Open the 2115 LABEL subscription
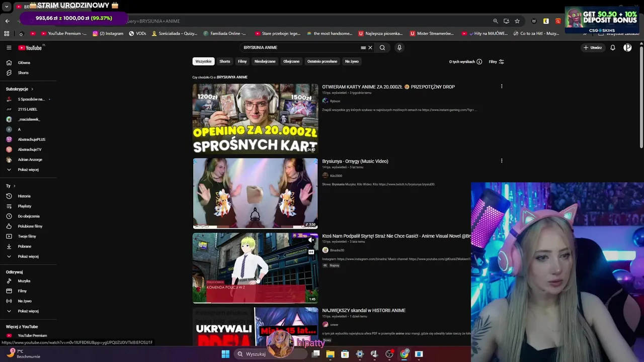Screen dimensions: 644x362 [x=28, y=109]
